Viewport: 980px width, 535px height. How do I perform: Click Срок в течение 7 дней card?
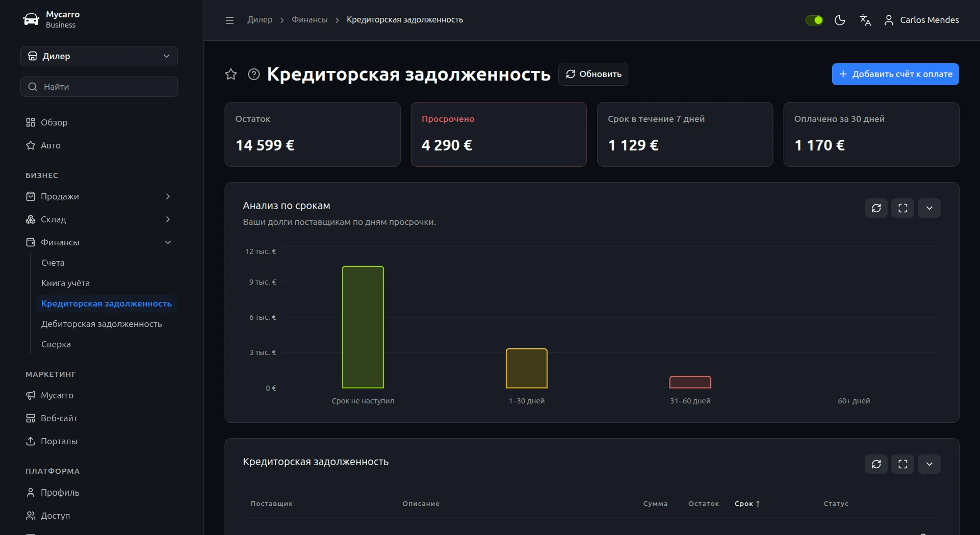[685, 135]
